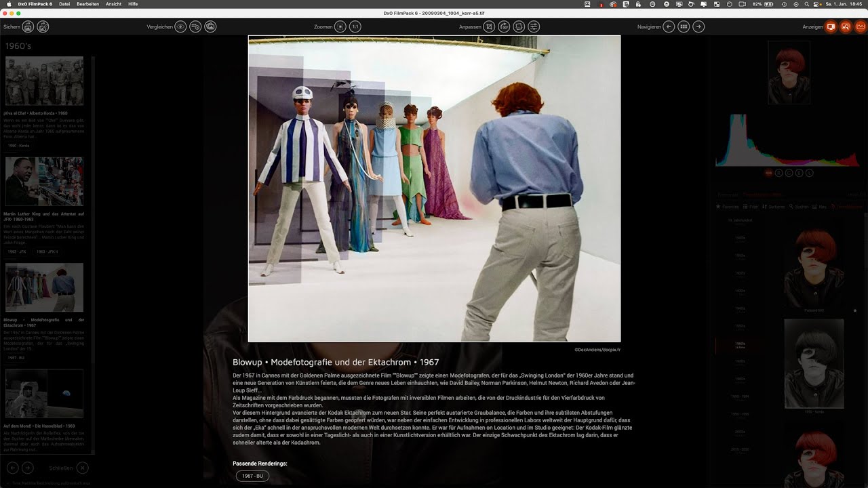Click the 1960's decade heading
Viewport: 868px width, 488px height.
[18, 46]
